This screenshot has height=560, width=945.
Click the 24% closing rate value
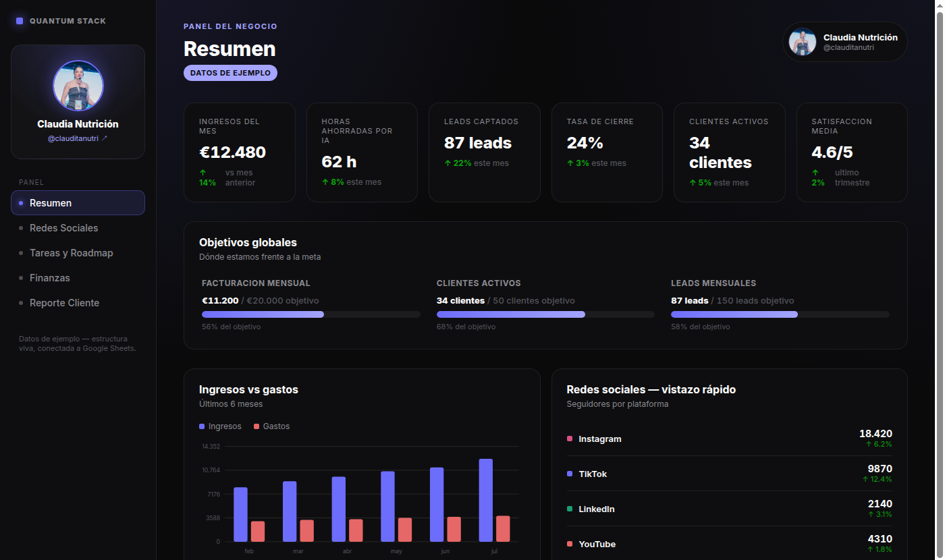tap(585, 143)
